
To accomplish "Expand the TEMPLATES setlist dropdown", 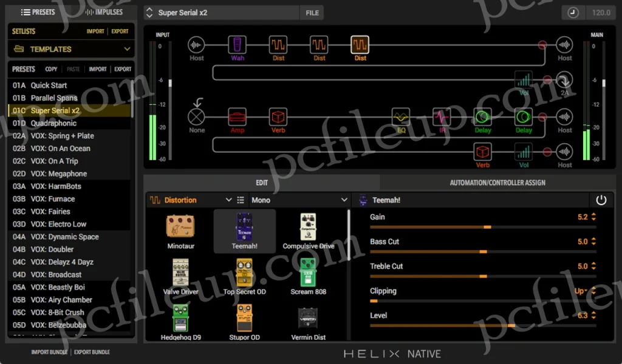I will pos(72,49).
